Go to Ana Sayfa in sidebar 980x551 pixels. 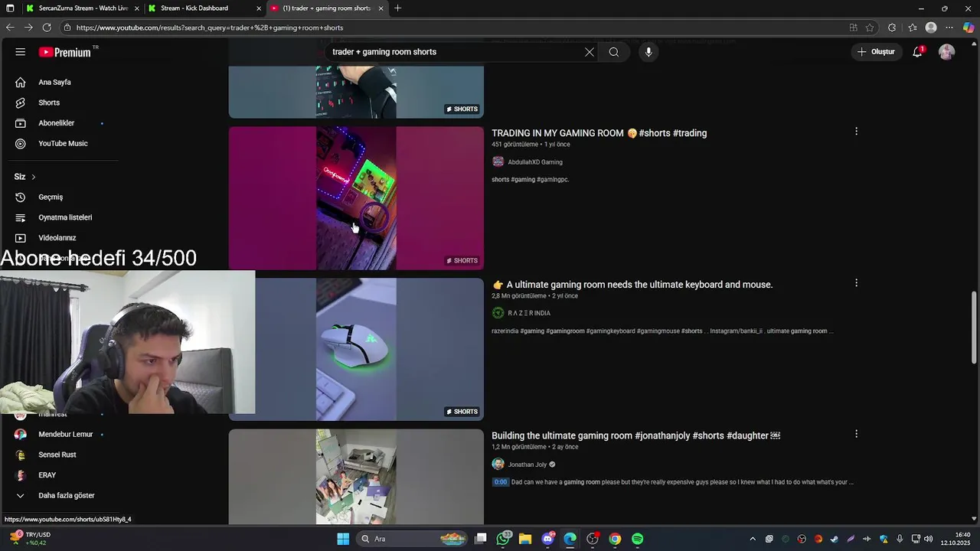(54, 82)
